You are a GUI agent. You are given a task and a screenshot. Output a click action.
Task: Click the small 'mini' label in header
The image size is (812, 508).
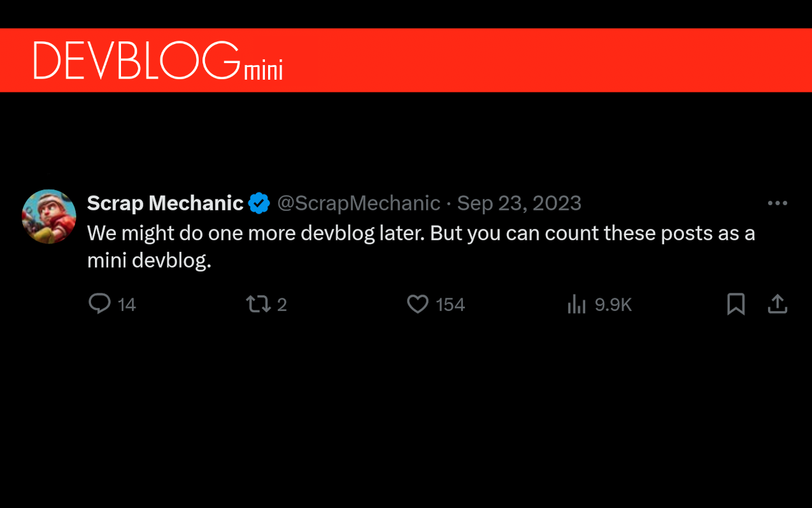click(x=263, y=70)
